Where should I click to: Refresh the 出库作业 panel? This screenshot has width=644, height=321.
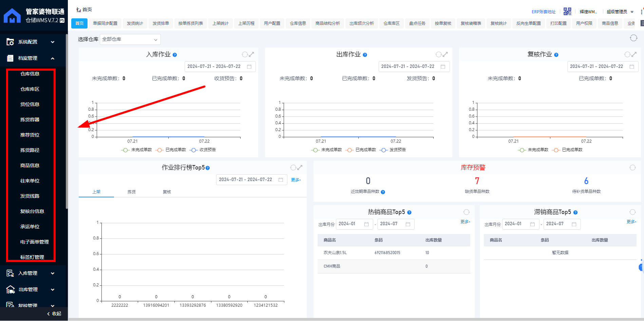pyautogui.click(x=438, y=54)
